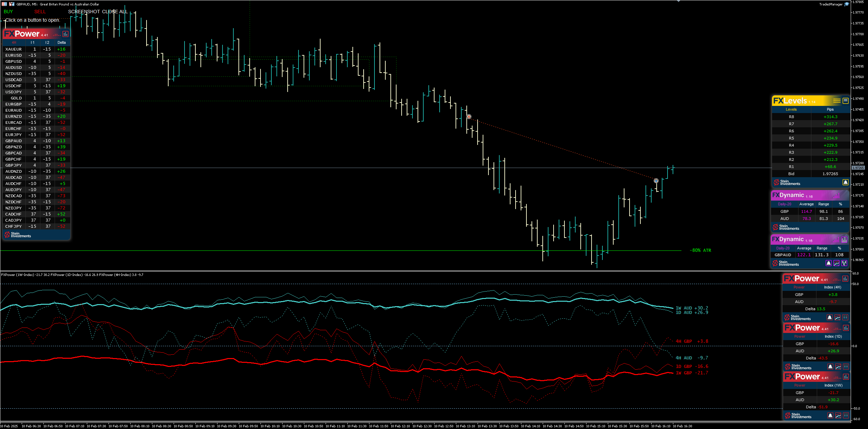Toggle the chart-lines icon in GBPAUD FXDynamic panel
The height and width of the screenshot is (429, 868).
point(836,263)
